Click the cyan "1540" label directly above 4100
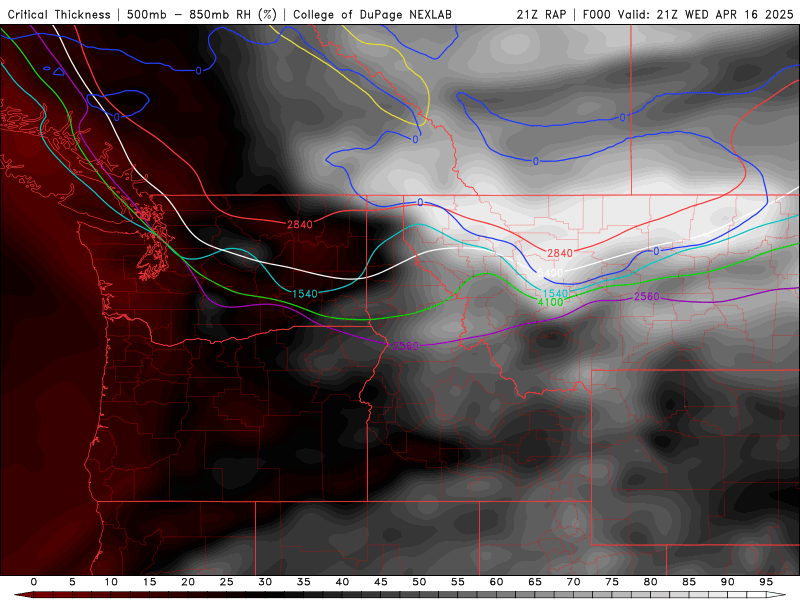Viewport: 800px width, 600px height. click(x=555, y=293)
